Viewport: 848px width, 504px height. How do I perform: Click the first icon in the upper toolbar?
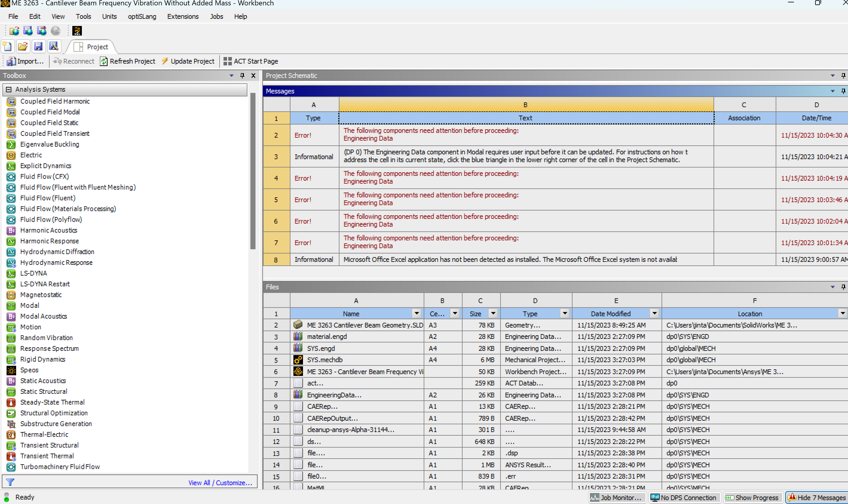click(x=14, y=31)
